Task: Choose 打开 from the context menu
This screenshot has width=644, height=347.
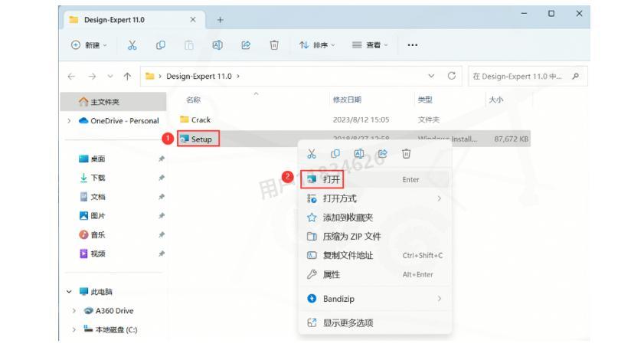Action: [x=374, y=179]
